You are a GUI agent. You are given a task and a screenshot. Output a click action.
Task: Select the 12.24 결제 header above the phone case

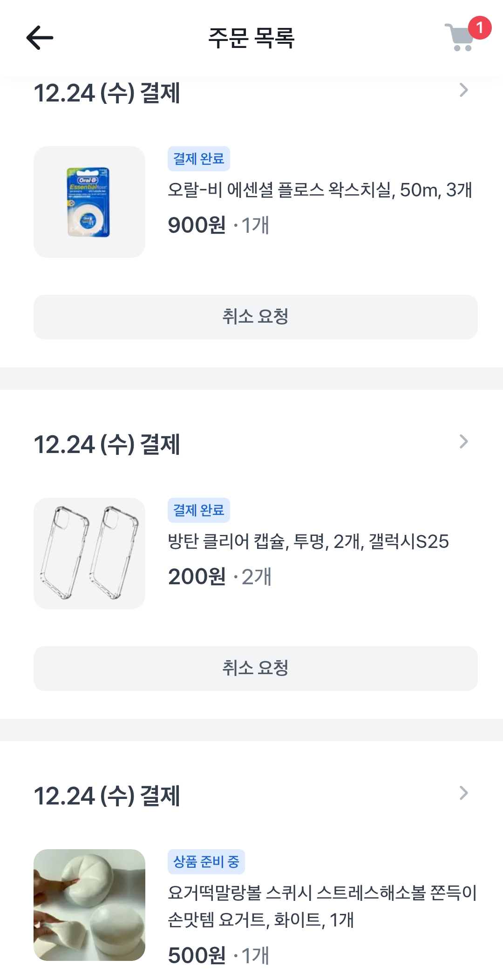coord(107,444)
